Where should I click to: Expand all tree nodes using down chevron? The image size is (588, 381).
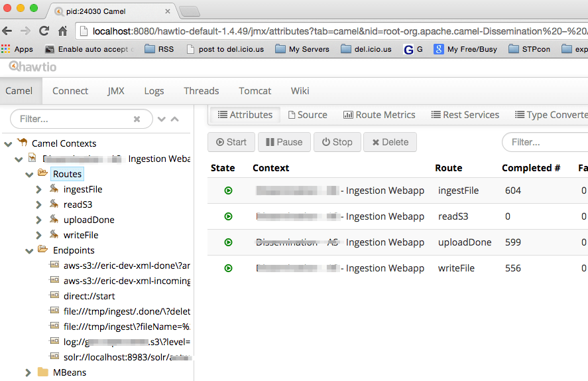coord(162,119)
